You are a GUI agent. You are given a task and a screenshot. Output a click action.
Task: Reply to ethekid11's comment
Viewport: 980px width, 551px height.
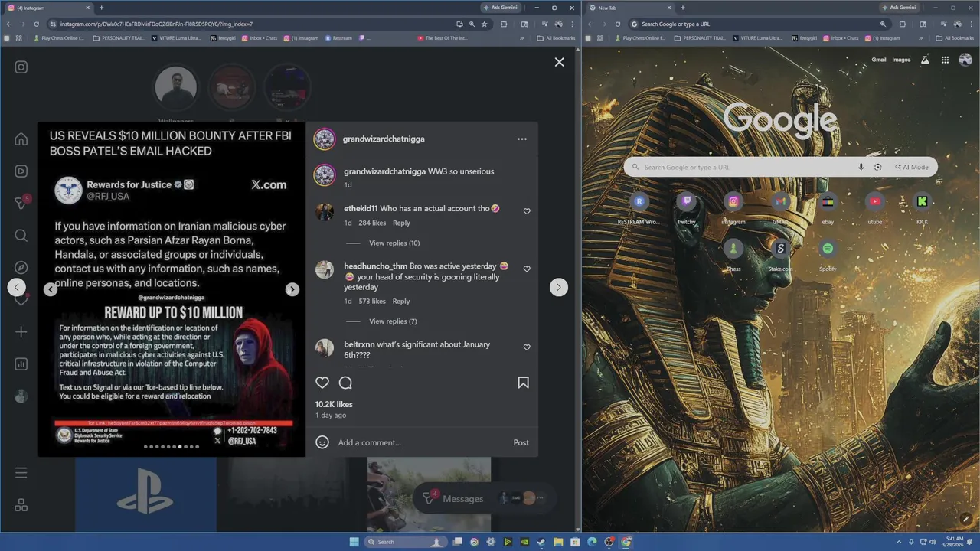coord(401,223)
